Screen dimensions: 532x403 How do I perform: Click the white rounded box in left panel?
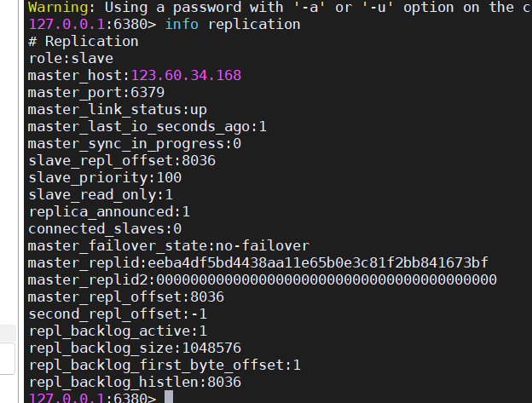pos(7,359)
